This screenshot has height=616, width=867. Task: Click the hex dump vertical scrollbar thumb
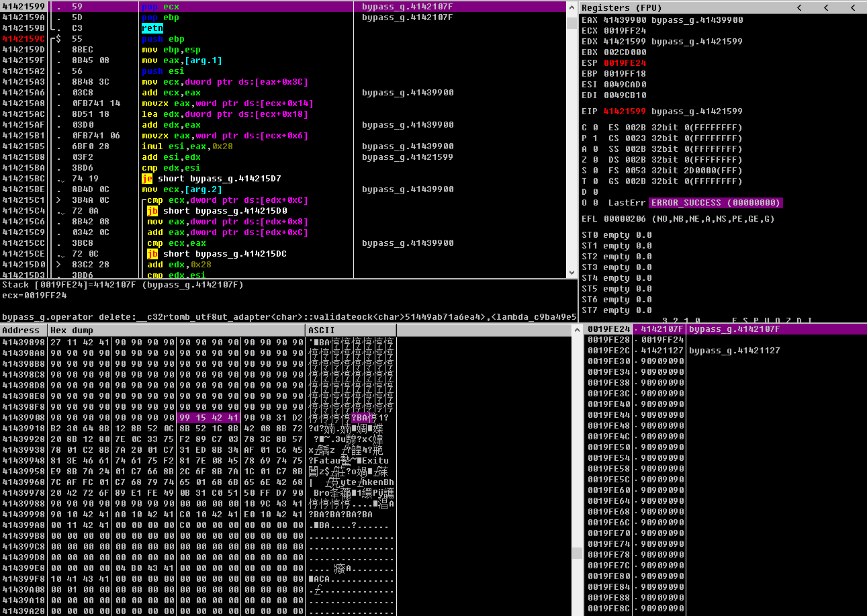click(576, 553)
